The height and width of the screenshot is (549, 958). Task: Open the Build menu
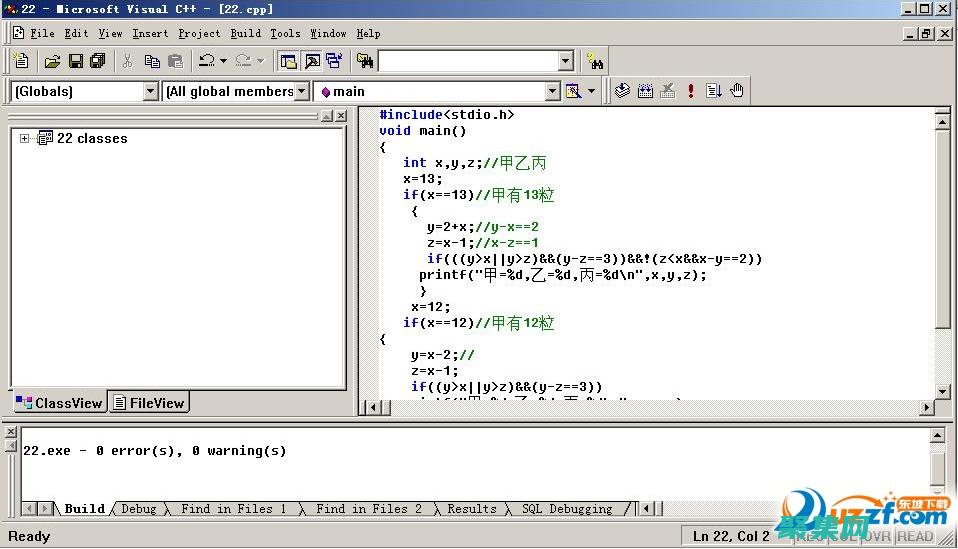(245, 33)
